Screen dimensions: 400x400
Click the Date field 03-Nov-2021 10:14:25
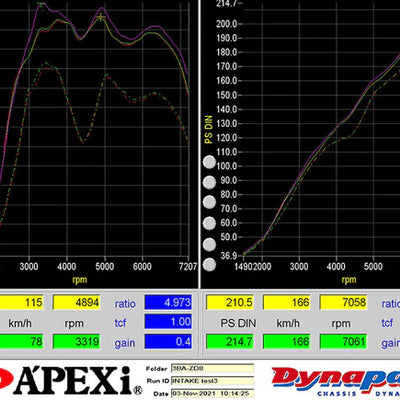pos(213,393)
